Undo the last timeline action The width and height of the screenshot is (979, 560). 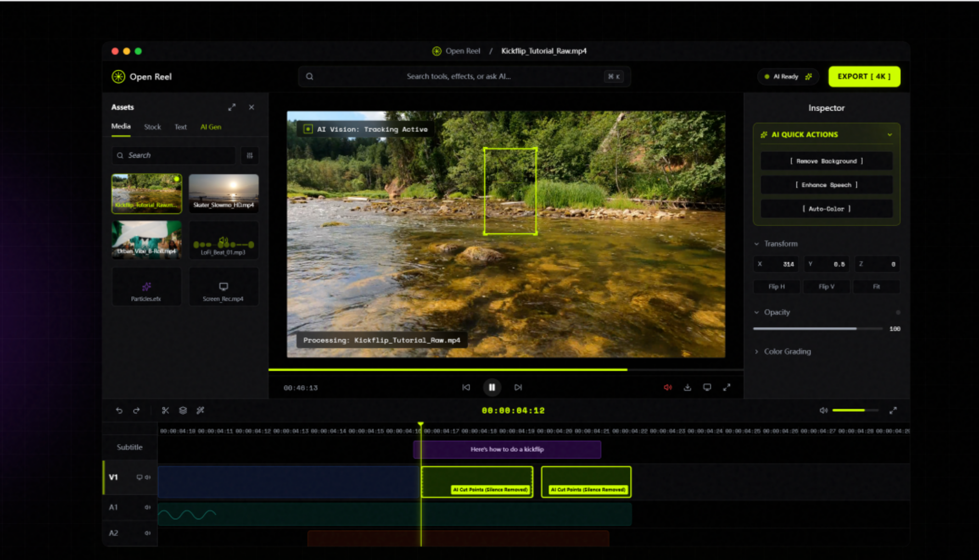[x=119, y=410]
